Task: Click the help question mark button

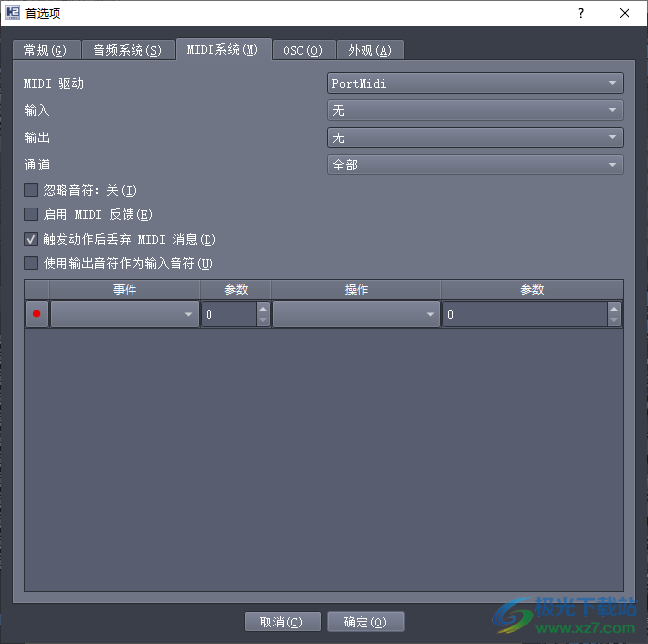Action: pos(581,13)
